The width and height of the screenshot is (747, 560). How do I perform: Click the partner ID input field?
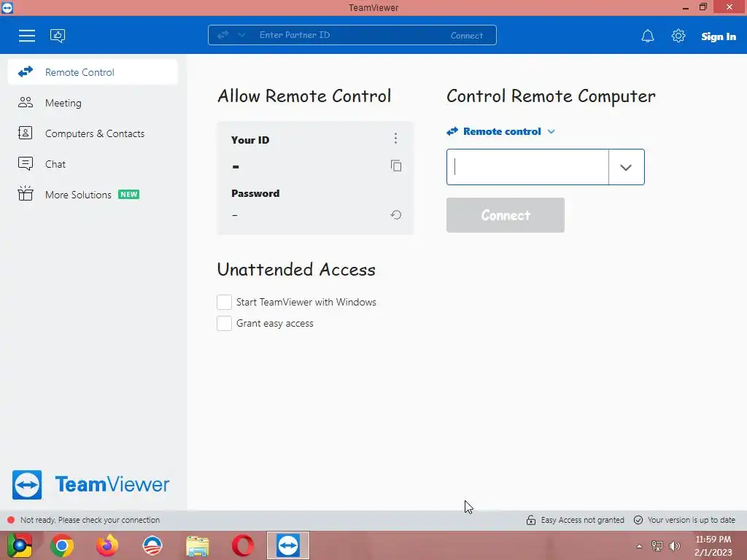tap(527, 167)
